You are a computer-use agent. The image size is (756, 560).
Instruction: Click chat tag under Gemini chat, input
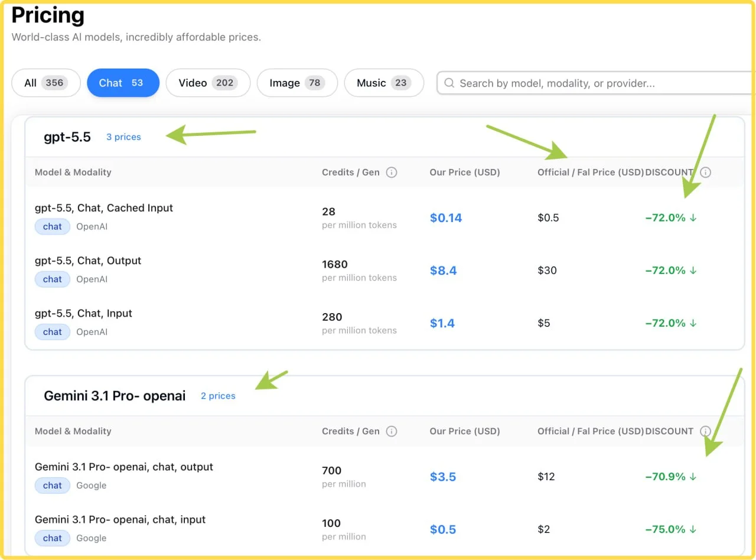[52, 538]
